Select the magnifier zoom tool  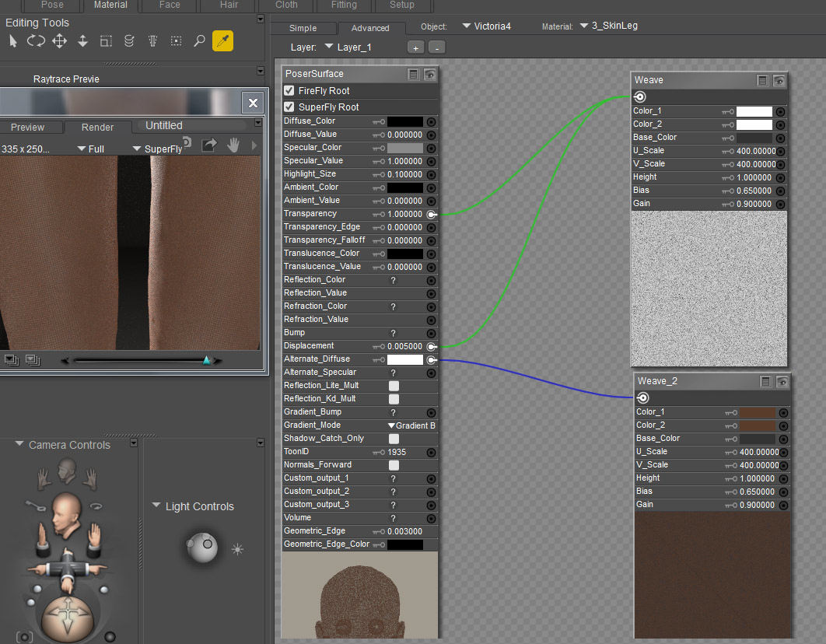[199, 41]
